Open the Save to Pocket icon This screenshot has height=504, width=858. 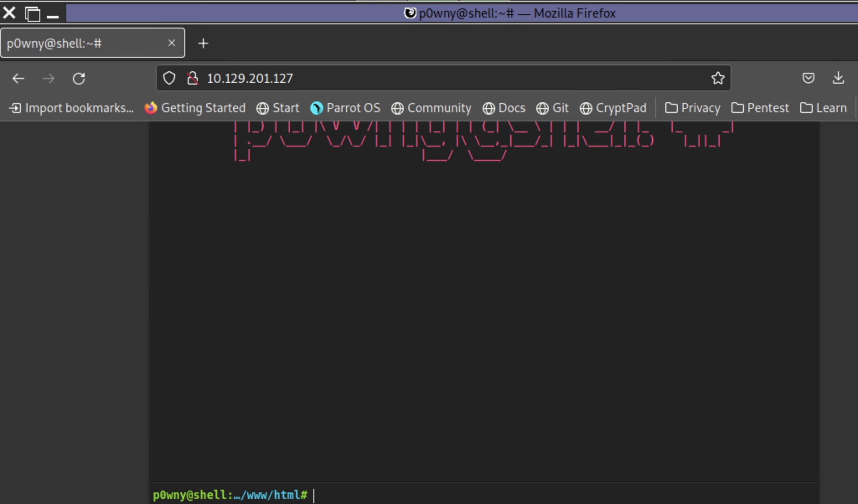coord(808,78)
